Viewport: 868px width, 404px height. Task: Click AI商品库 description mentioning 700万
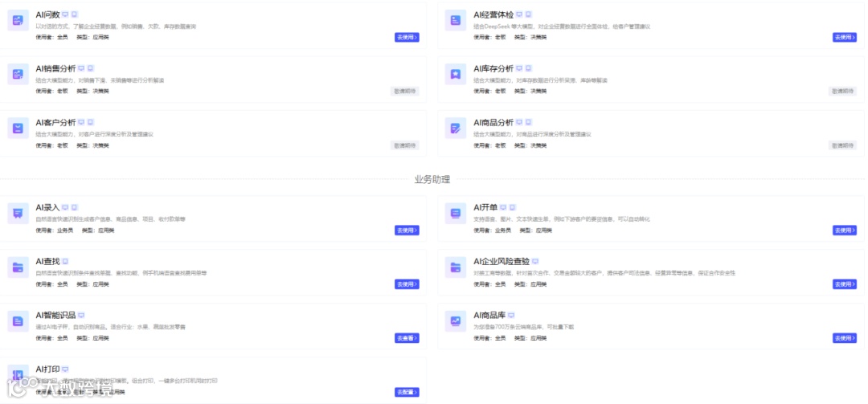tap(524, 327)
